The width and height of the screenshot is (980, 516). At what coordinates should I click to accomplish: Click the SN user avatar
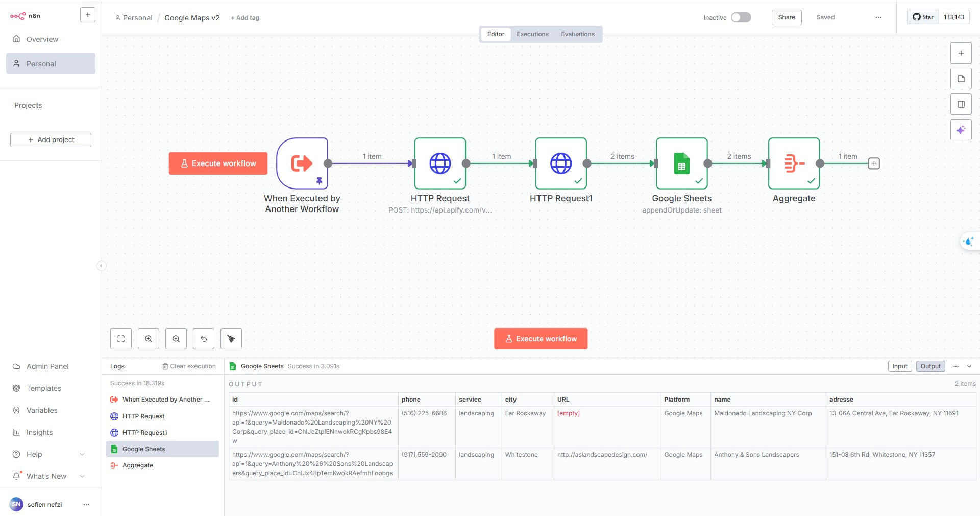[x=16, y=504]
